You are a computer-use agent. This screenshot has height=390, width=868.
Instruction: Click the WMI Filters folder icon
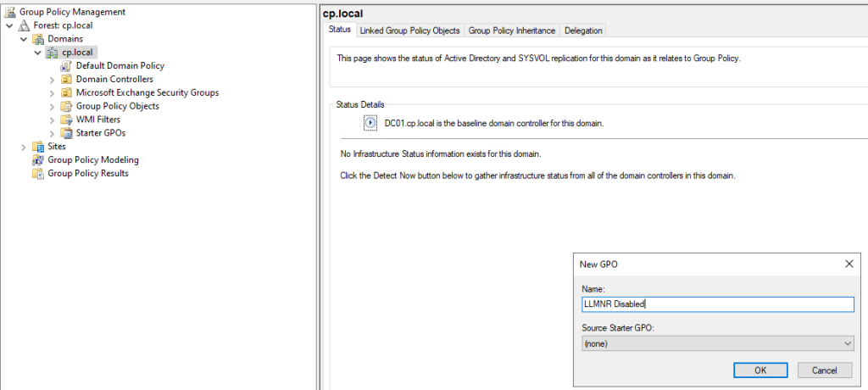coord(66,120)
